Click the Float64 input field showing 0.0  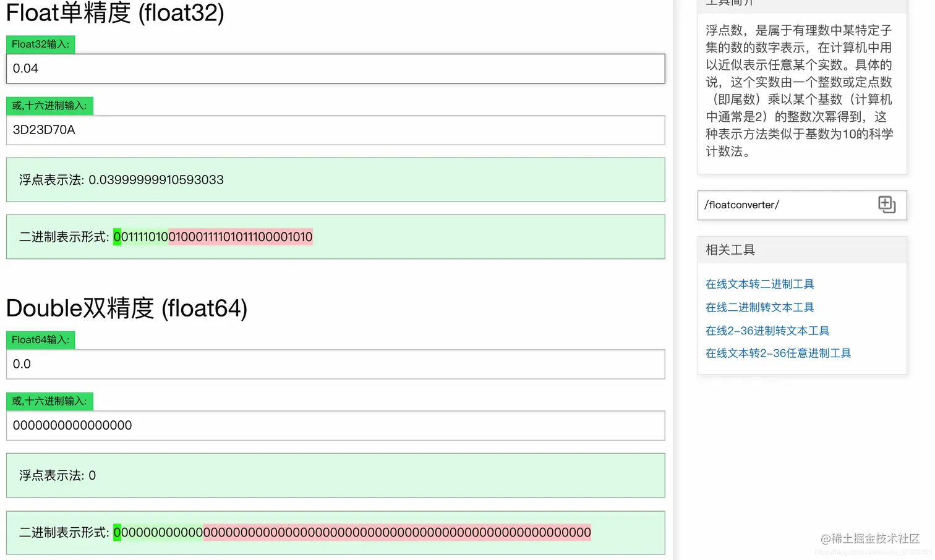pos(336,364)
